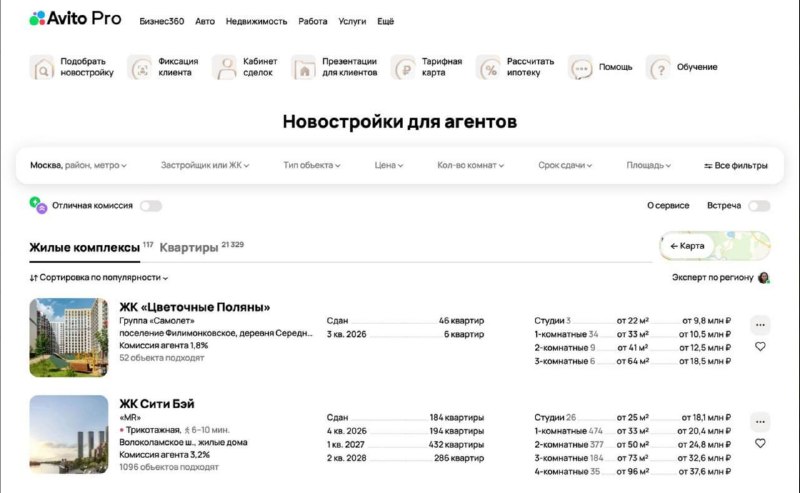
Task: Open Рассчитать ипотеку percent icon
Action: pos(488,67)
